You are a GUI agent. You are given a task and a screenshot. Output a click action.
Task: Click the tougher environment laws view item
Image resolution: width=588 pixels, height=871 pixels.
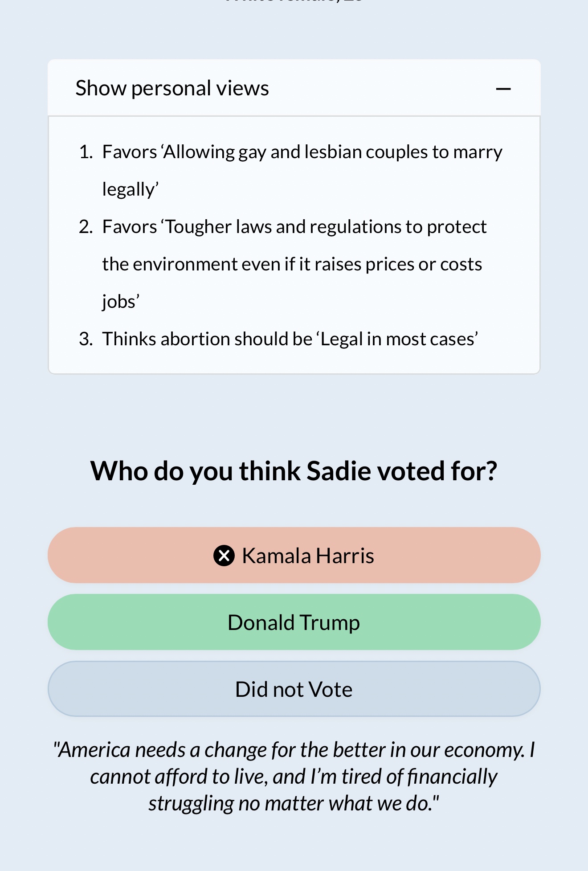[294, 227]
